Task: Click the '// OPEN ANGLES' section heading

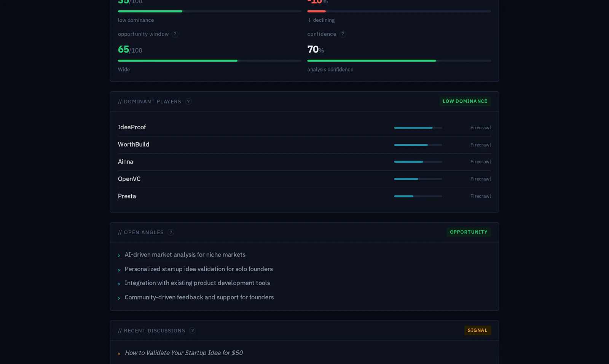Action: click(x=141, y=232)
